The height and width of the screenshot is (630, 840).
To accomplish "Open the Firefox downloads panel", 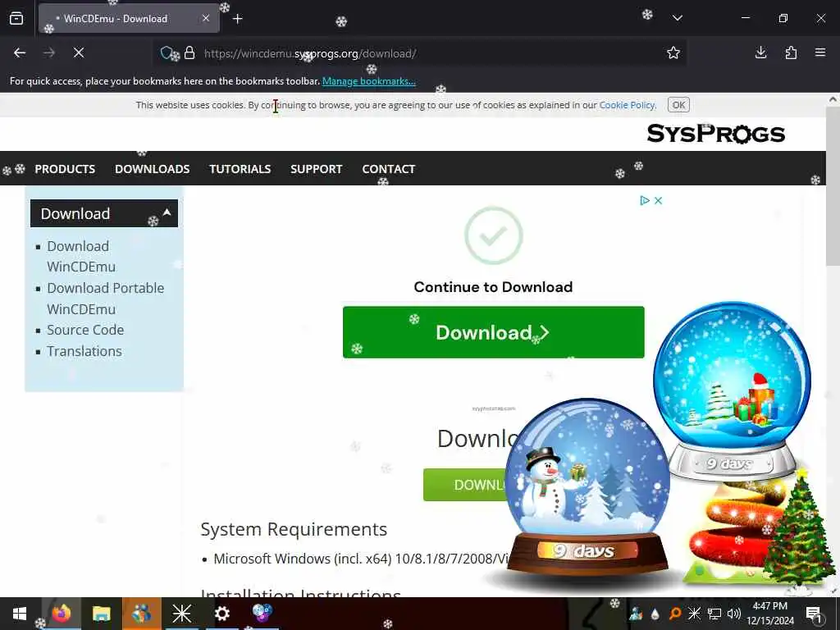I will coord(760,52).
